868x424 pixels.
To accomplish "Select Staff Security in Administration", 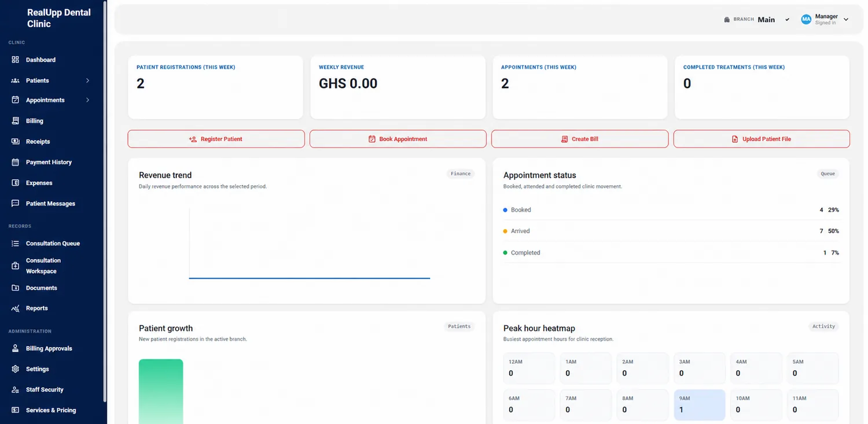I will click(x=45, y=390).
